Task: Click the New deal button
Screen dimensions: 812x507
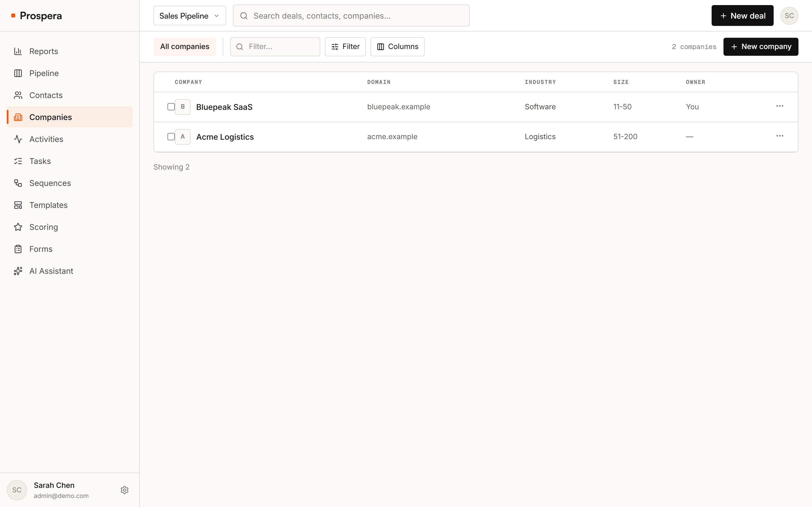Action: [742, 16]
